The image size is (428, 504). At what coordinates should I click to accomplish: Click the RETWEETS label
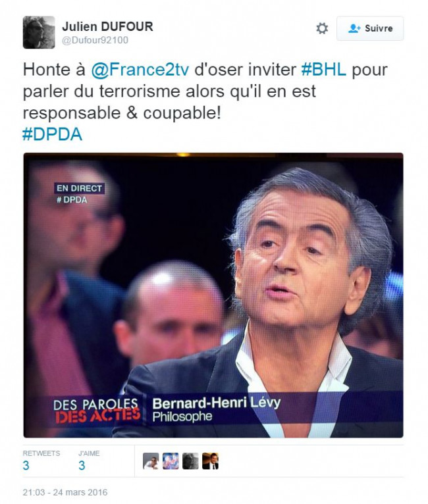41,453
